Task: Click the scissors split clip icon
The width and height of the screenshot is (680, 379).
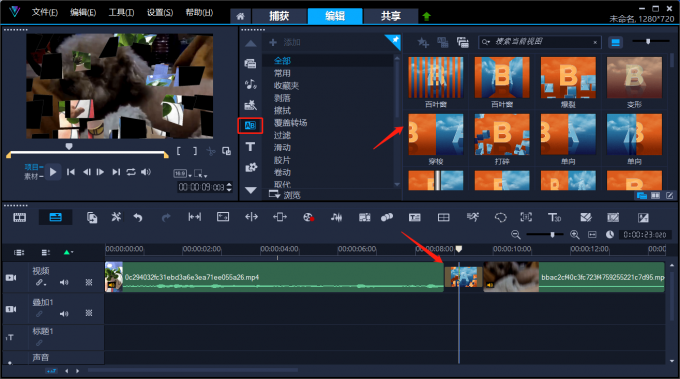Action: [211, 151]
